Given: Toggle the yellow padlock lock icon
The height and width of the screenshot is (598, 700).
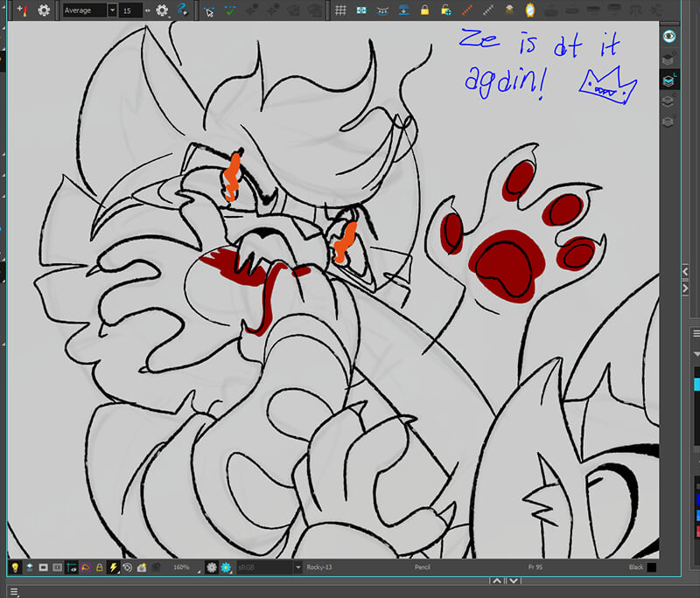Looking at the screenshot, I should (424, 10).
